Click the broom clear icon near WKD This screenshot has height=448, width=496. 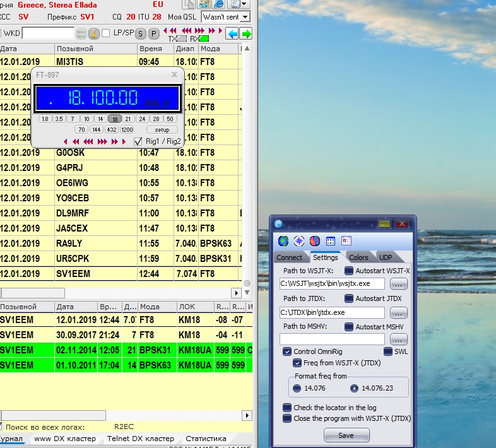pyautogui.click(x=93, y=33)
